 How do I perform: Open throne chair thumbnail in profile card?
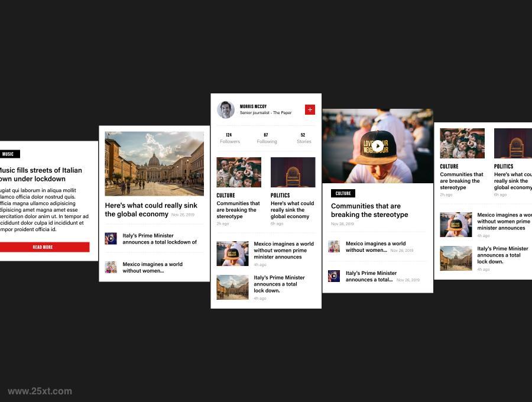tap(293, 173)
